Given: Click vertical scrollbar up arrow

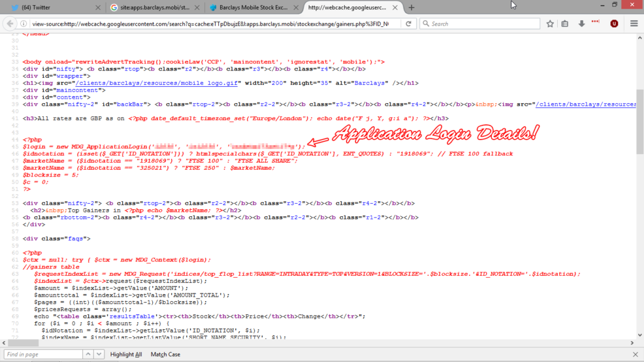Looking at the screenshot, I should (640, 38).
